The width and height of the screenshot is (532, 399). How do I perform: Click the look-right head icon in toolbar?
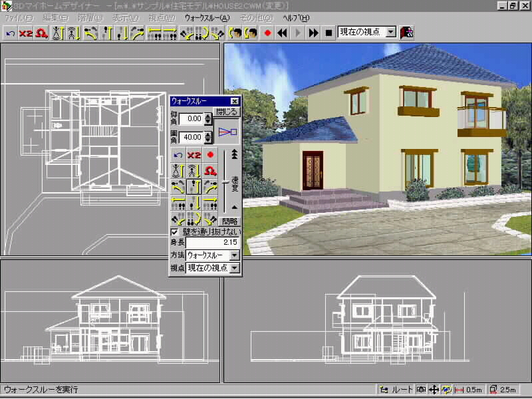pos(251,33)
